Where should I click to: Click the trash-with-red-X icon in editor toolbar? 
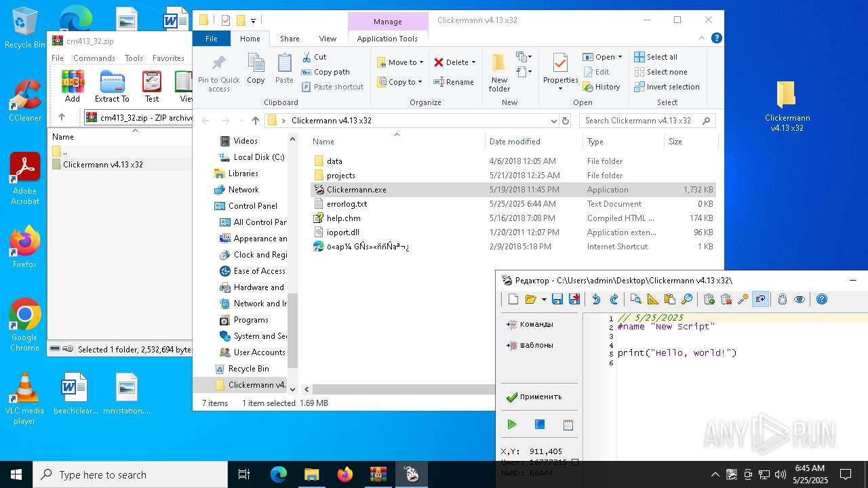[x=726, y=300]
